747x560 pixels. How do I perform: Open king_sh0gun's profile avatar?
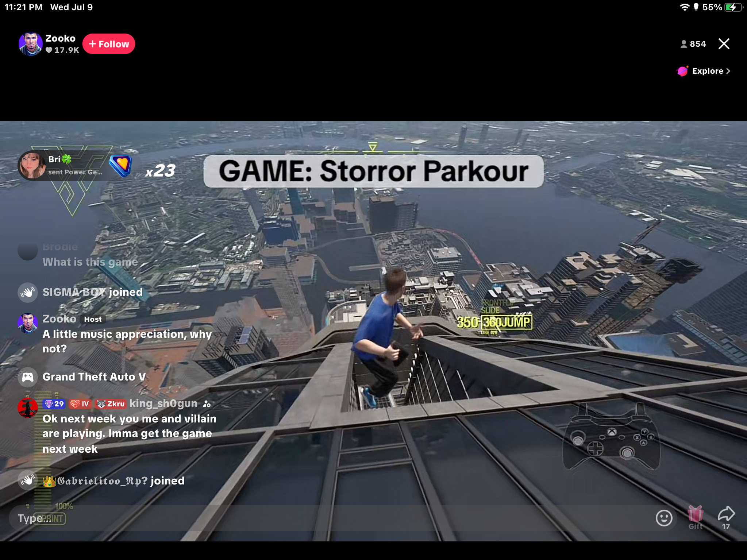28,408
